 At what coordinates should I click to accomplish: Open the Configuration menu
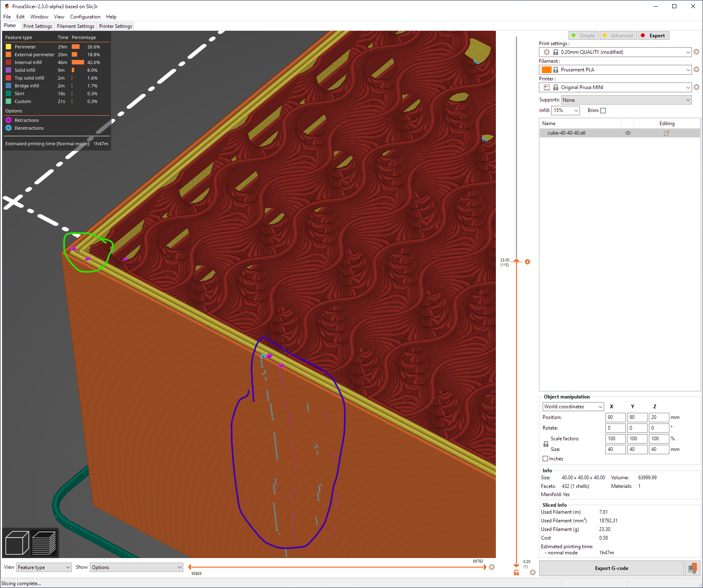click(85, 16)
